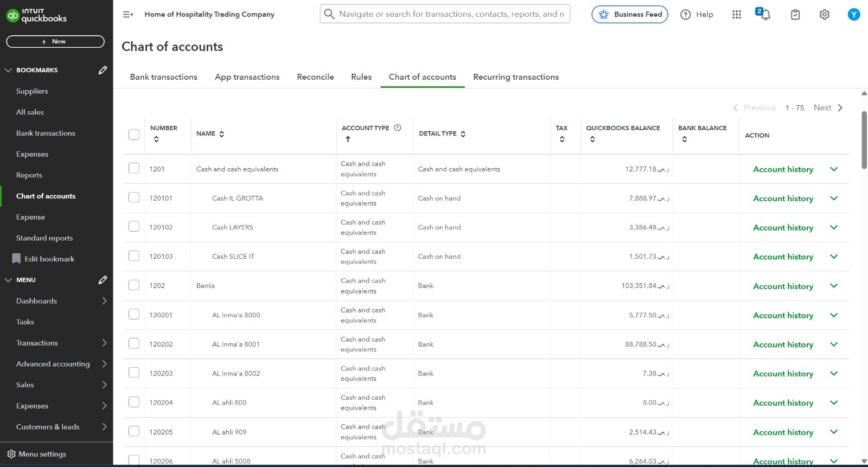Expand the Transactions menu item

tap(104, 343)
